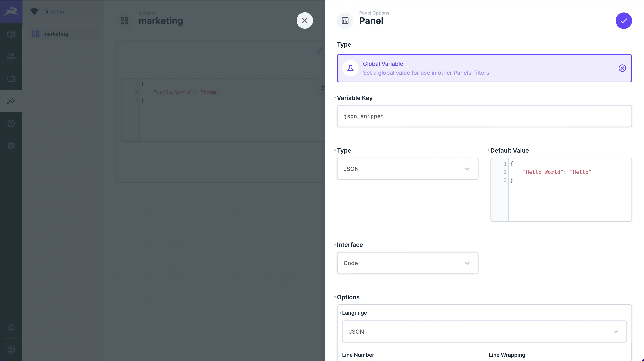The height and width of the screenshot is (361, 644).
Task: Select the marketing dashboard in sidebar
Action: tap(56, 34)
